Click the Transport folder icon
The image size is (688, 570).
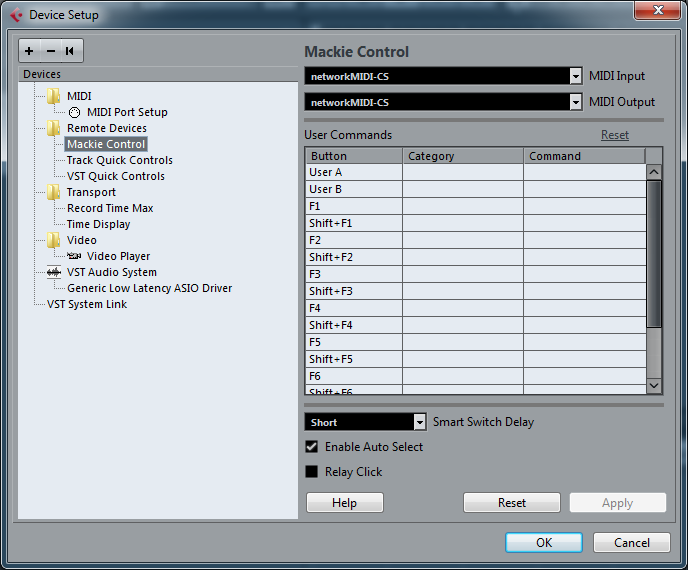[54, 193]
